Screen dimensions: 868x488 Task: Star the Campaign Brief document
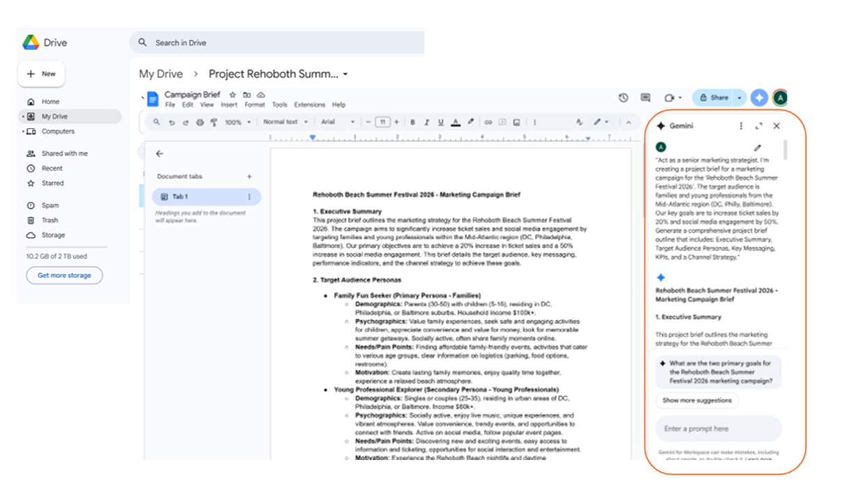(232, 95)
